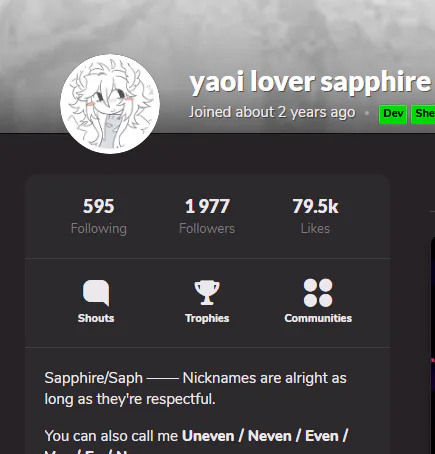Click the green Dev badge

click(393, 114)
